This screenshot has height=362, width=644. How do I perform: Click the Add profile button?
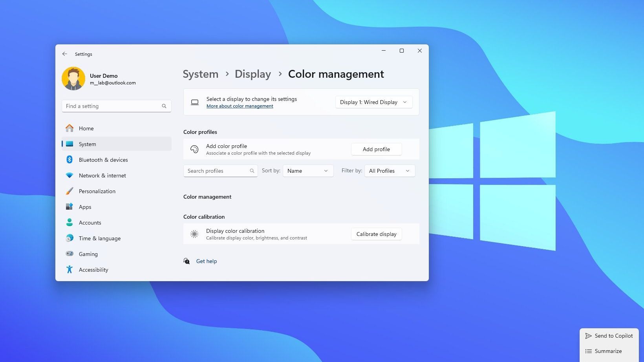(376, 149)
